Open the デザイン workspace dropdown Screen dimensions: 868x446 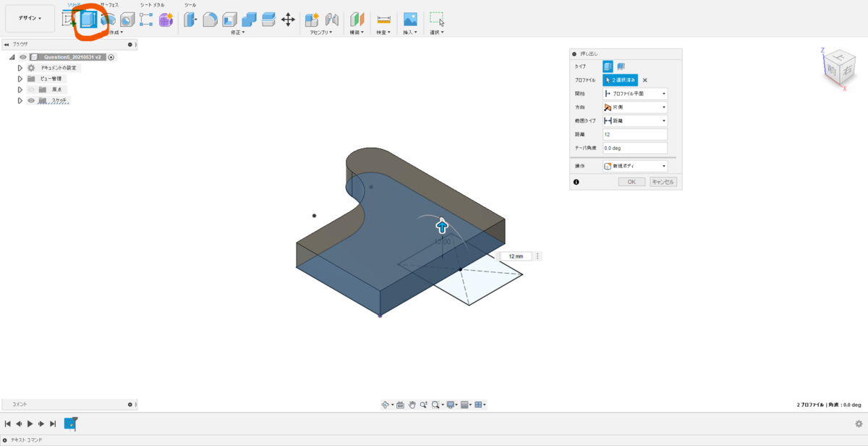click(x=30, y=18)
